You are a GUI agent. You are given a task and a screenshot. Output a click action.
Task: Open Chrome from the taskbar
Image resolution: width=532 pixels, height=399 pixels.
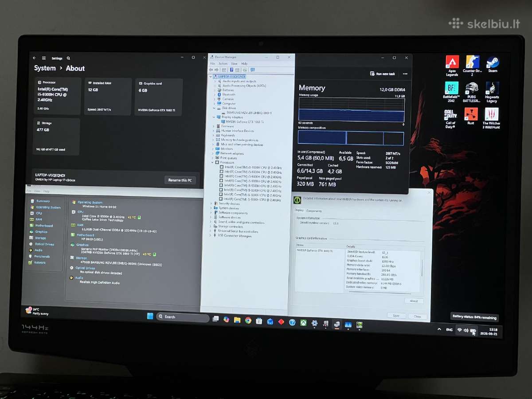(x=248, y=320)
